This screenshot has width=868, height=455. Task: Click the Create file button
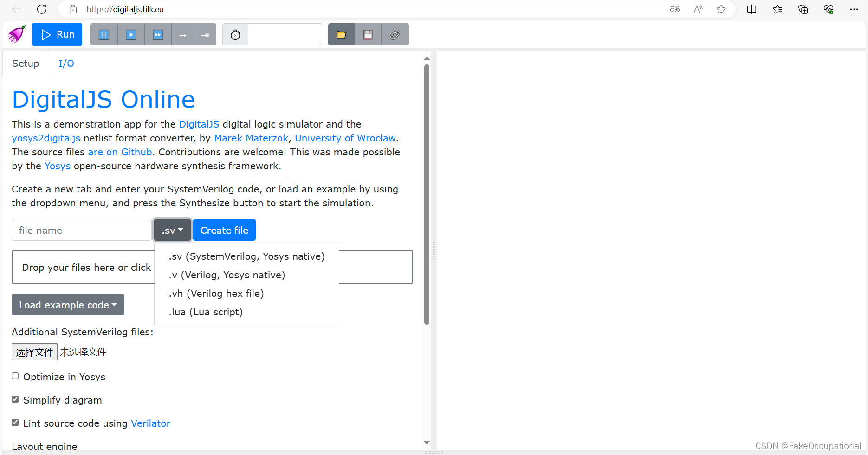coord(224,230)
